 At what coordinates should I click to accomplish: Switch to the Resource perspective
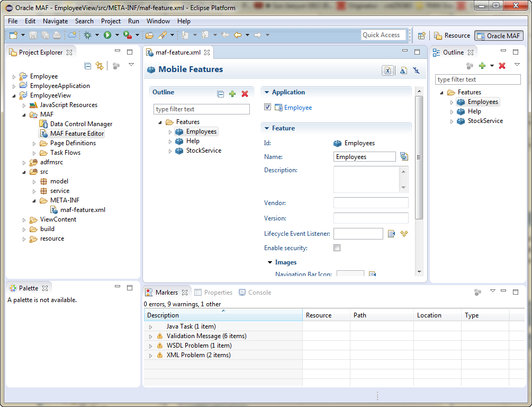click(452, 36)
